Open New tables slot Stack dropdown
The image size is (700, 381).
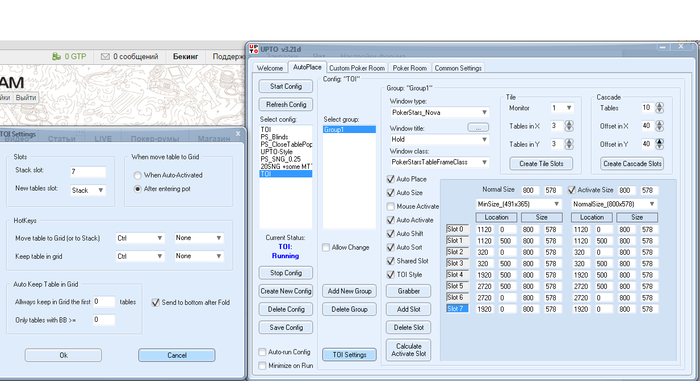pos(88,190)
